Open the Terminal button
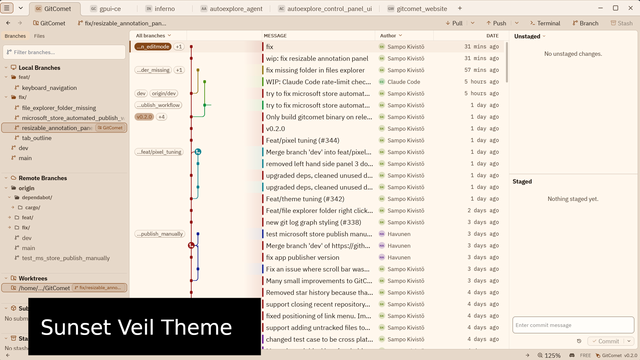Viewport: 640px width, 360px height. point(545,23)
